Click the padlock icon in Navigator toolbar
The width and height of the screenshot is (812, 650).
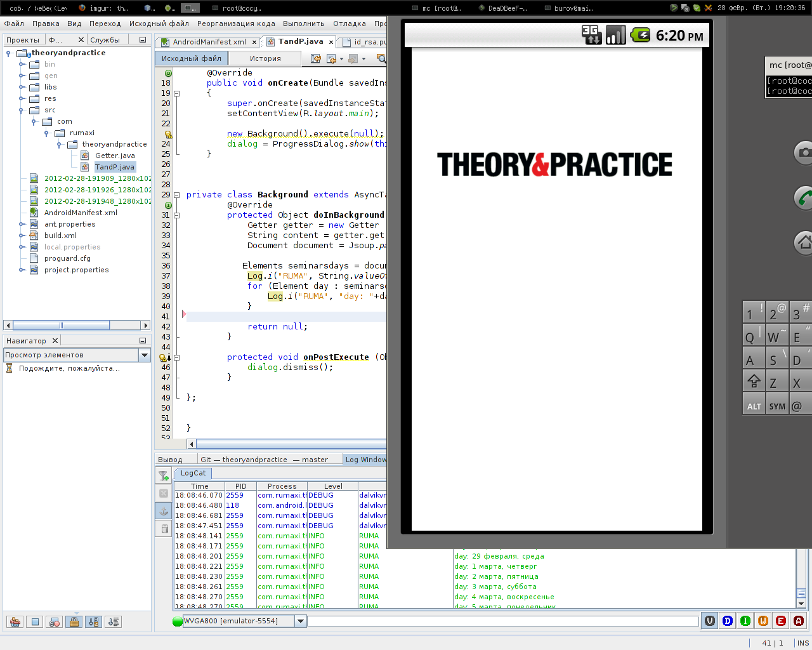coord(74,622)
